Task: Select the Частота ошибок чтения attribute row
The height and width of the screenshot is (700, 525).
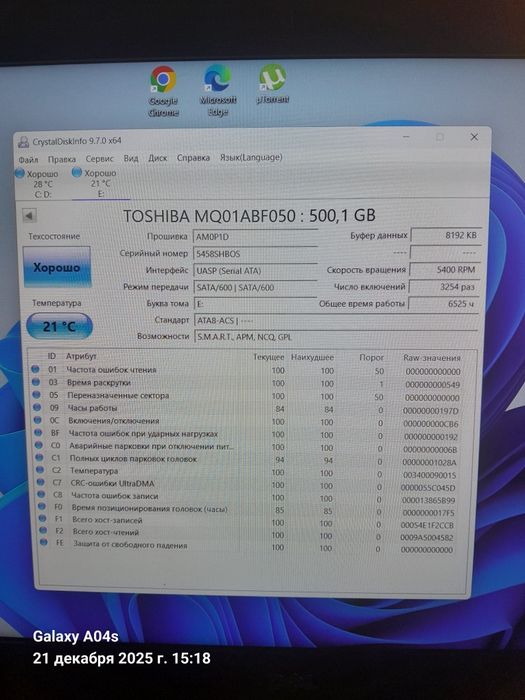Action: (246, 370)
